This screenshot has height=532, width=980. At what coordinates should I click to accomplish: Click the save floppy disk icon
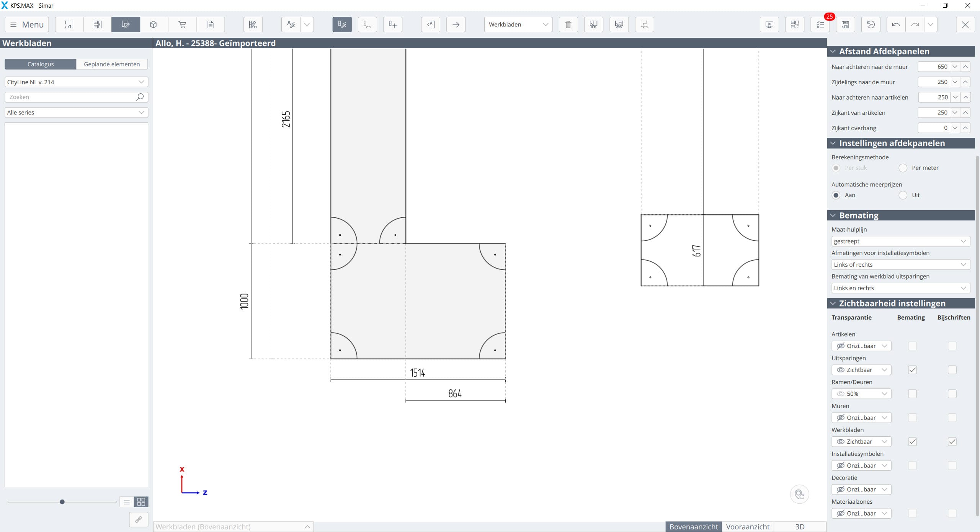[x=845, y=24]
